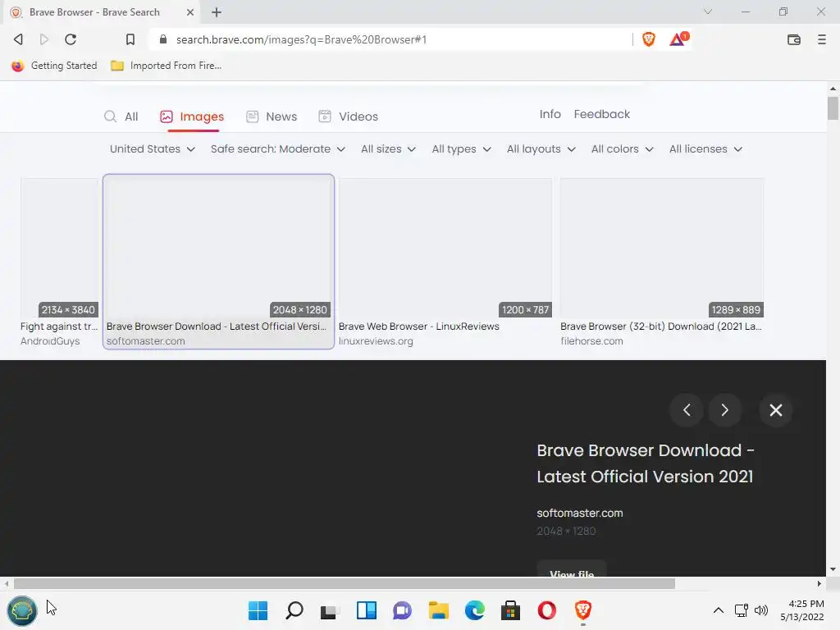Show previous image in preview panel
The width and height of the screenshot is (840, 630).
(x=687, y=410)
